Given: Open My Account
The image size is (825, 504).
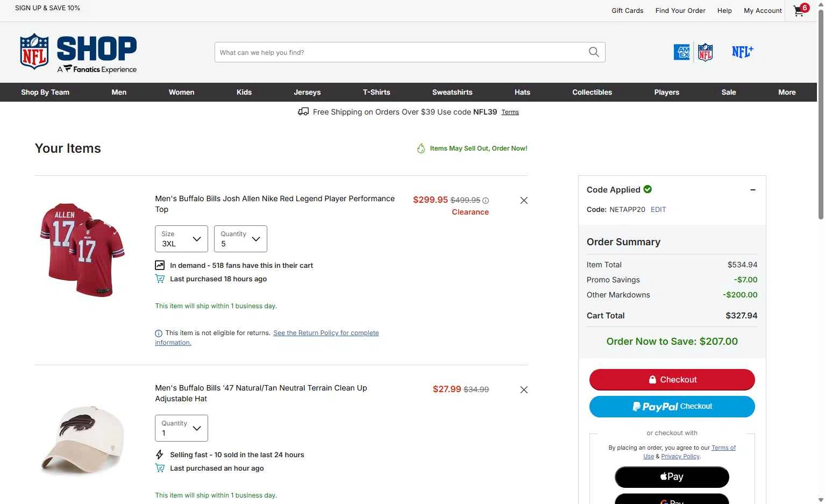Looking at the screenshot, I should tap(763, 11).
